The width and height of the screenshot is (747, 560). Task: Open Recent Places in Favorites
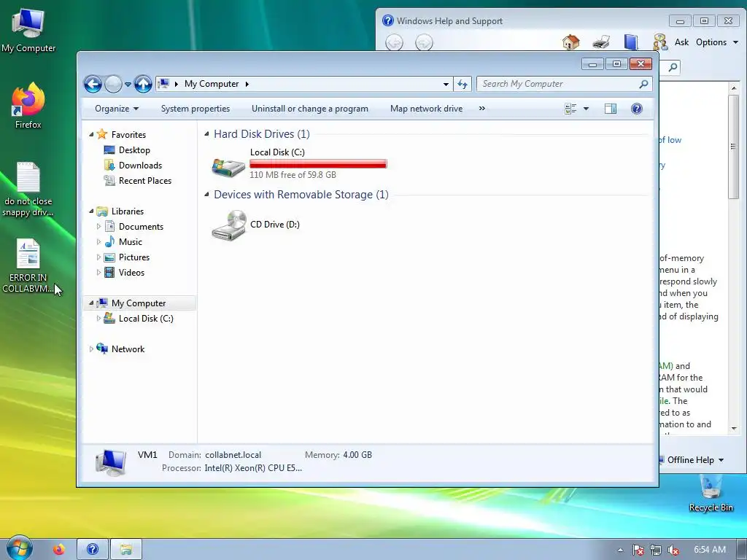point(145,181)
